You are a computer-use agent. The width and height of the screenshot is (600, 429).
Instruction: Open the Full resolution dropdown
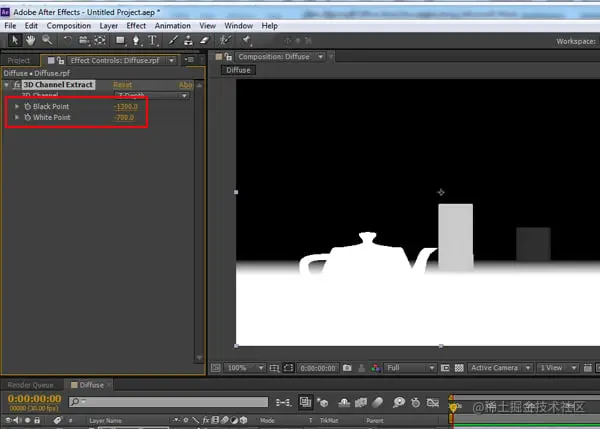click(410, 368)
